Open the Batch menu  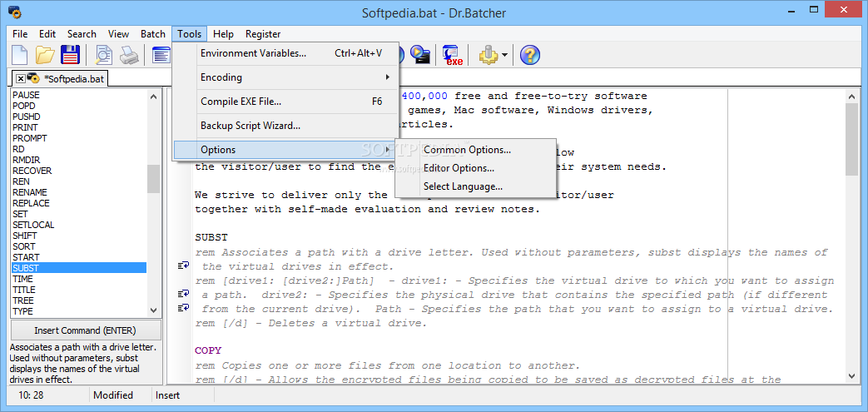pyautogui.click(x=153, y=34)
